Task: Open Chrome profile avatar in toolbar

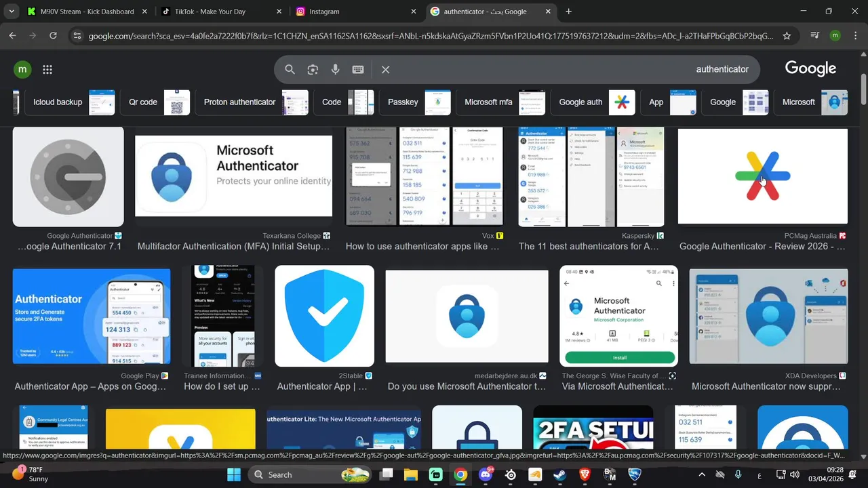Action: click(835, 35)
